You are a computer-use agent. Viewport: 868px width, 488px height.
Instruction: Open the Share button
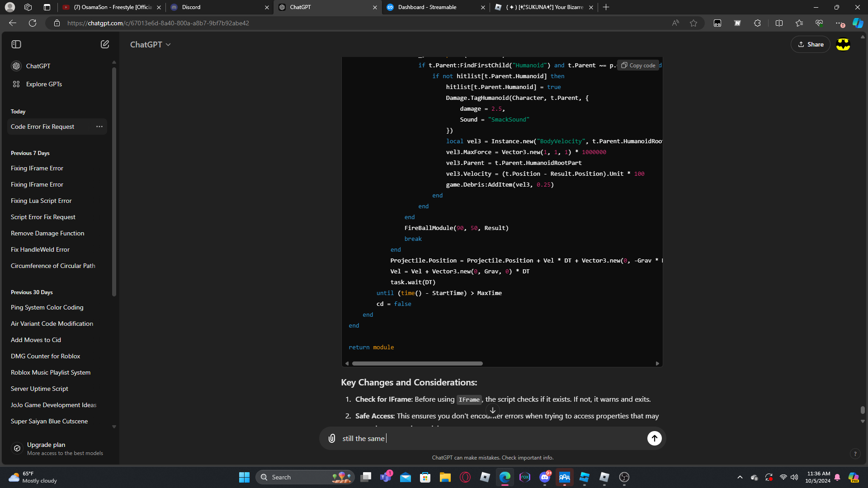[x=811, y=44]
